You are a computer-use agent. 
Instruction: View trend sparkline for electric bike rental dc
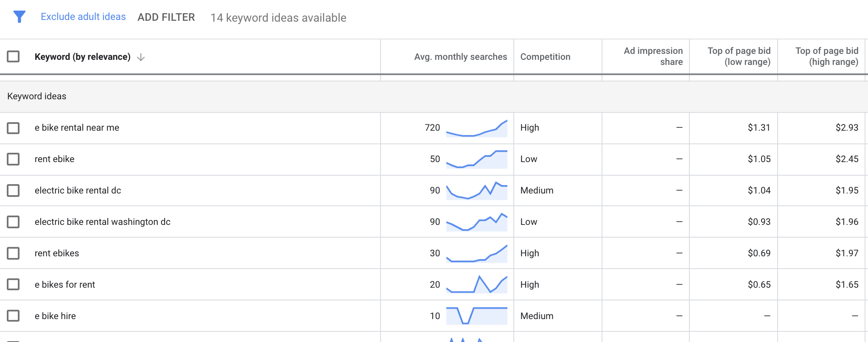(476, 191)
